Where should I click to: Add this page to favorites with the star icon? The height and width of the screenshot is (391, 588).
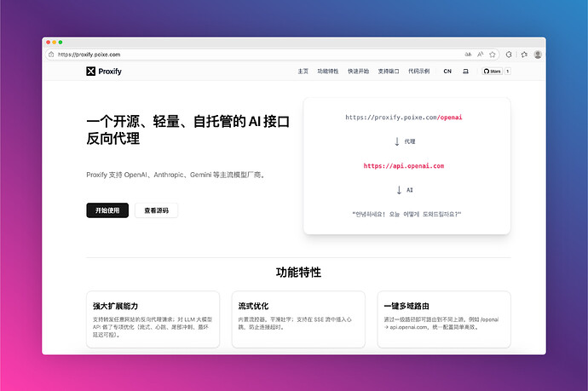point(493,54)
